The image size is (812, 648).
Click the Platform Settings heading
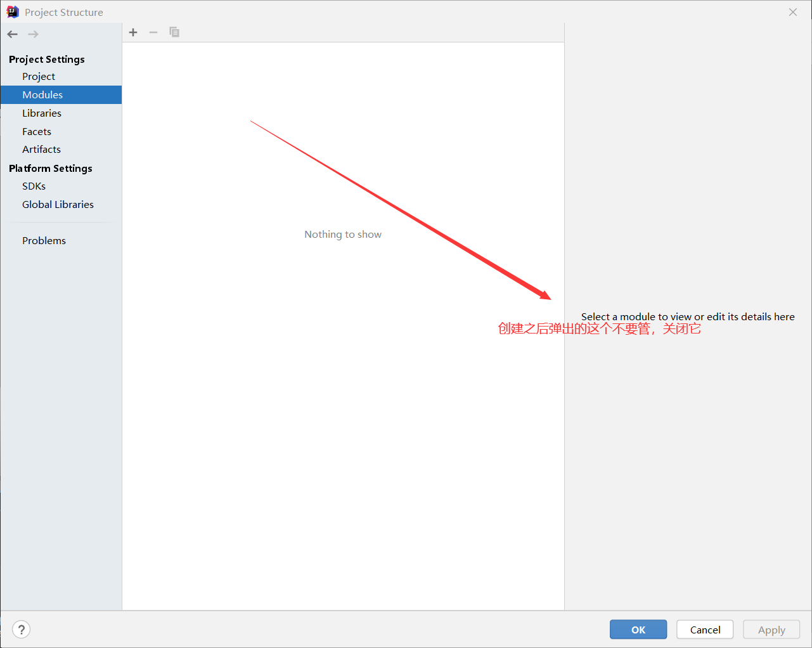pyautogui.click(x=51, y=169)
